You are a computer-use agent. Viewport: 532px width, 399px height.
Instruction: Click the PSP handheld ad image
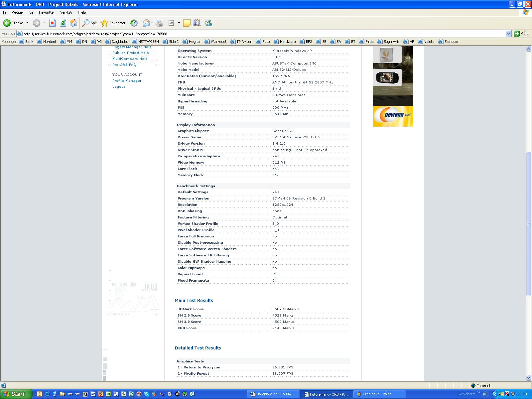coord(387,77)
